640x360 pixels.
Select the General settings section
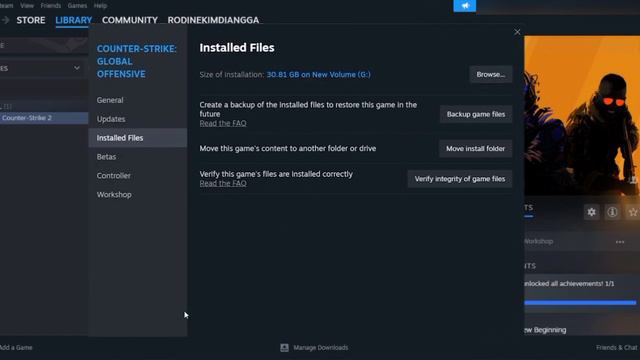pyautogui.click(x=138, y=100)
